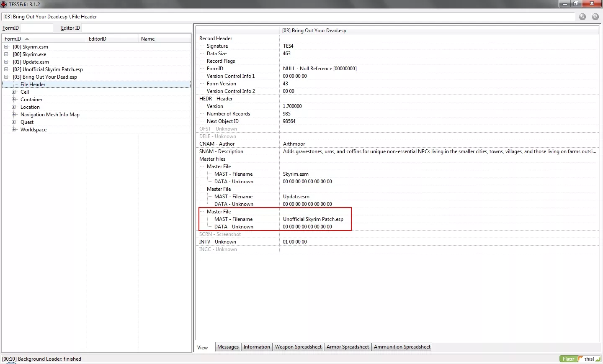Click the navigate back arrow icon

(x=582, y=17)
